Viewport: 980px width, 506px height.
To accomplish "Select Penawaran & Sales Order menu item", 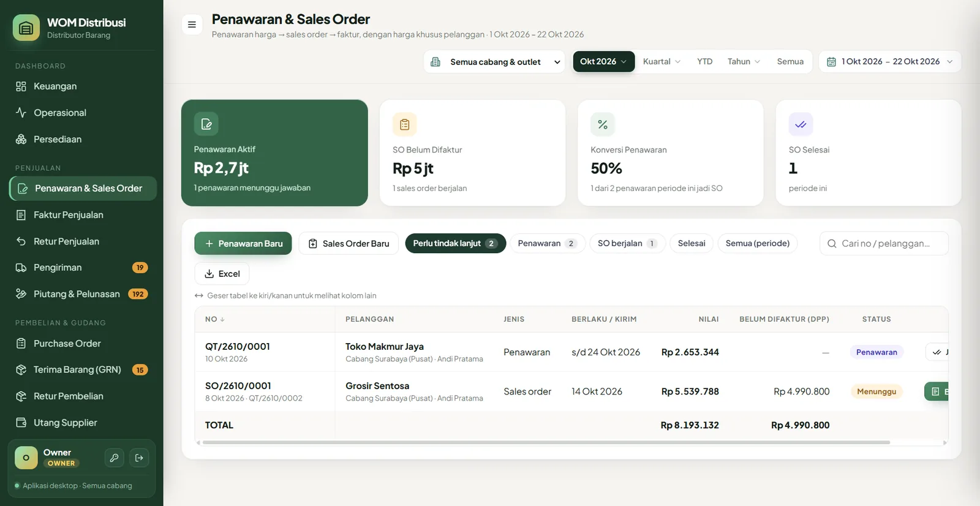I will tap(83, 189).
